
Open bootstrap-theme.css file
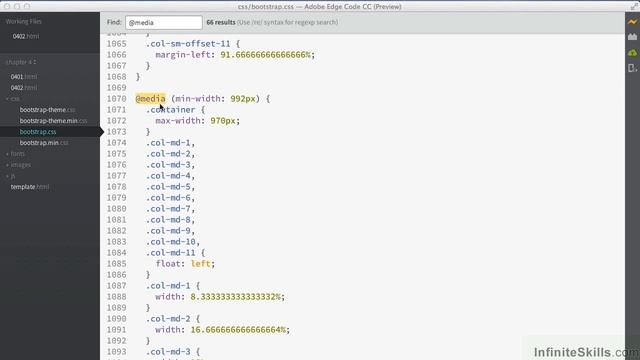coord(47,110)
